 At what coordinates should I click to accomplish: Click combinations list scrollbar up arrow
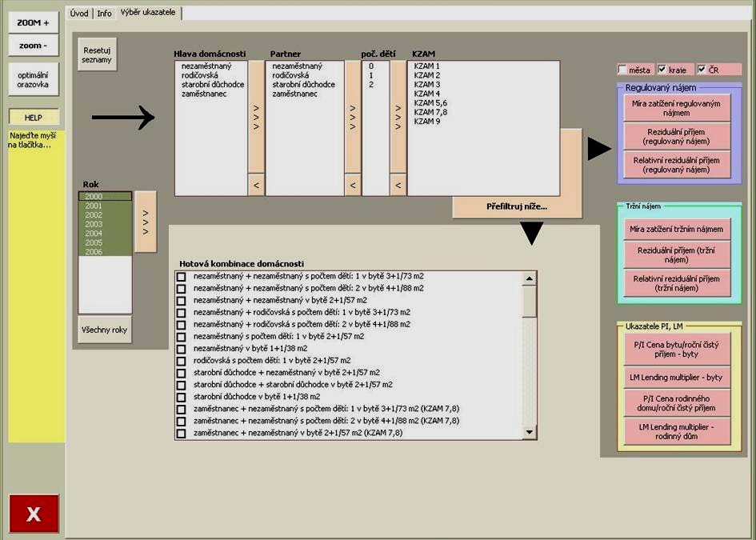click(x=529, y=278)
